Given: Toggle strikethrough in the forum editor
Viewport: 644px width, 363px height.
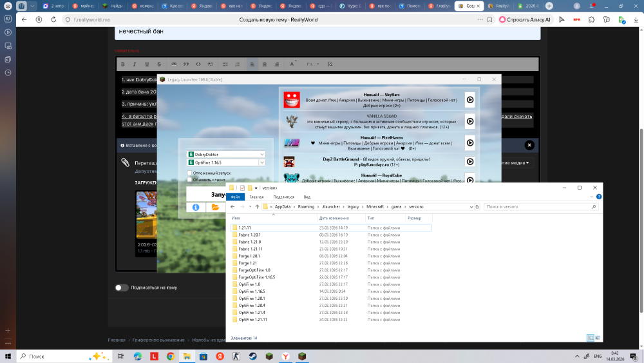Looking at the screenshot, I should (159, 64).
